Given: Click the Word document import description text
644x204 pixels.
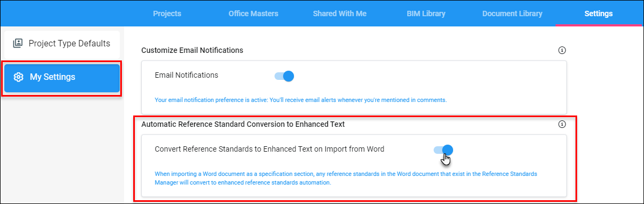Looking at the screenshot, I should (x=346, y=179).
